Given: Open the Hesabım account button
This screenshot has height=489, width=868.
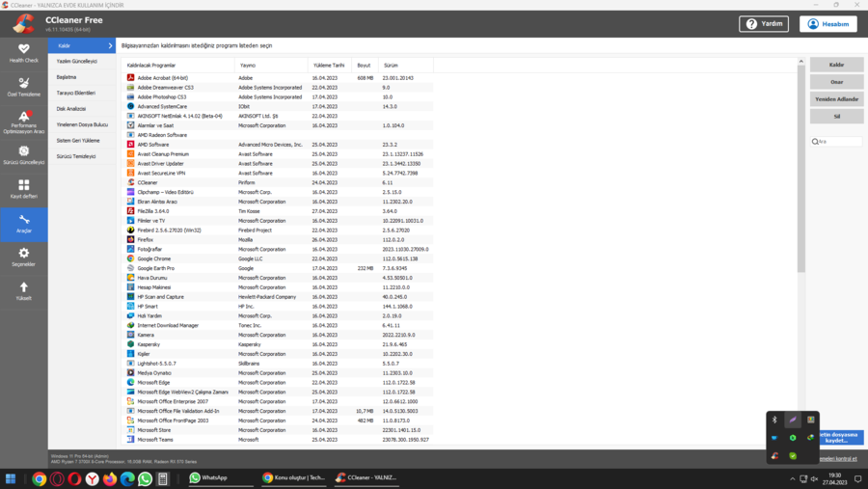Looking at the screenshot, I should tap(828, 24).
